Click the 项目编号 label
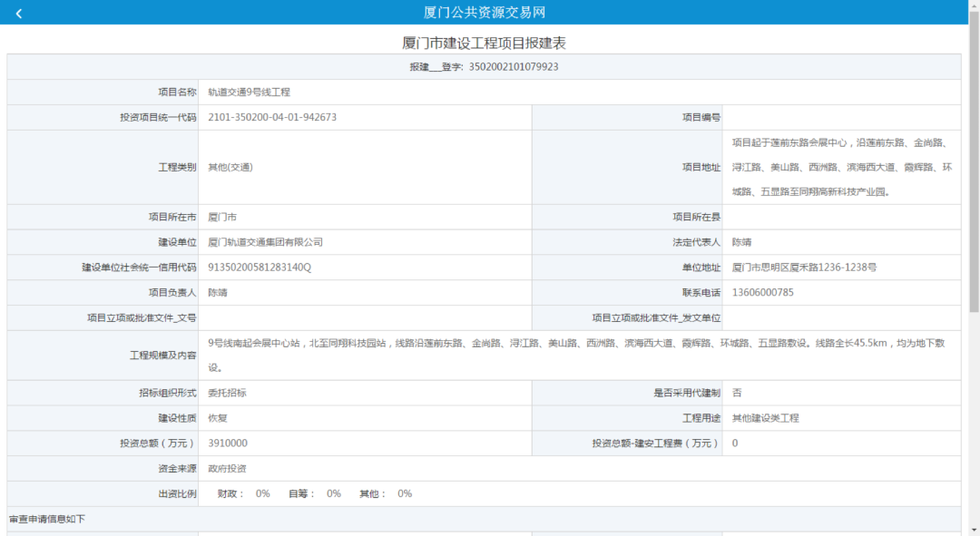Image resolution: width=980 pixels, height=536 pixels. [701, 117]
